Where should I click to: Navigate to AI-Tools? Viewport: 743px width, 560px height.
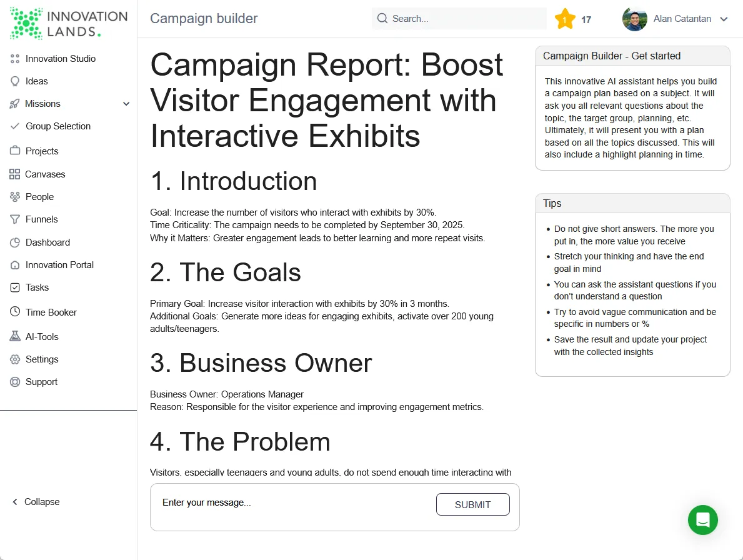pos(42,337)
